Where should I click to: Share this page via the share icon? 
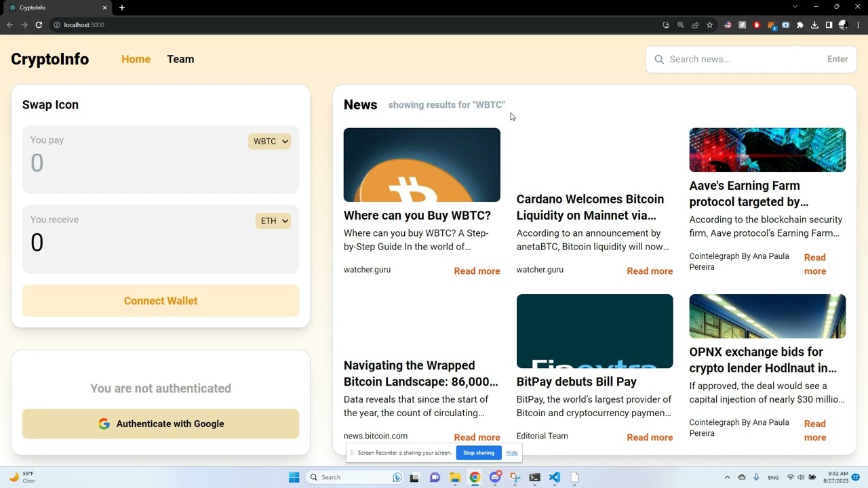pos(695,25)
